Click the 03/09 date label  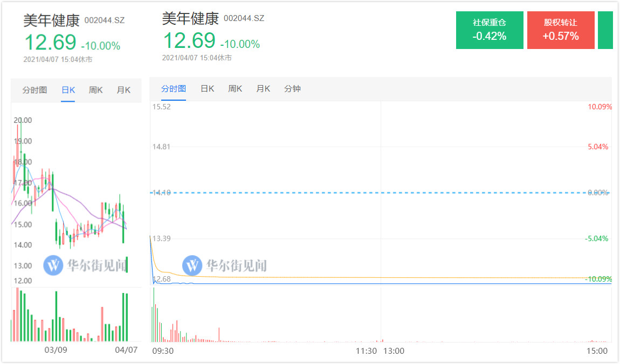click(56, 350)
